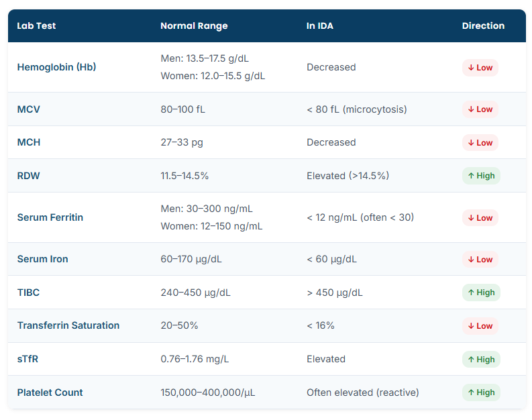532x420 pixels.
Task: Select the '< 80 fL (microcytosis)' cell
Action: (357, 109)
